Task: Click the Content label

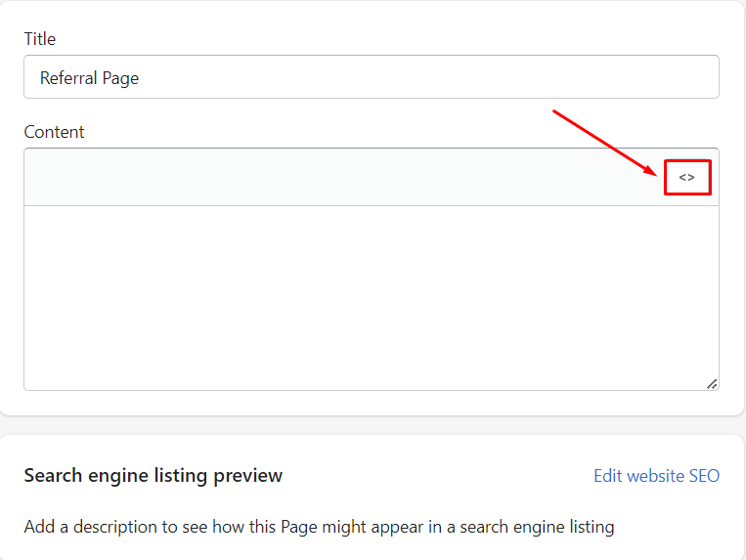Action: [x=54, y=132]
